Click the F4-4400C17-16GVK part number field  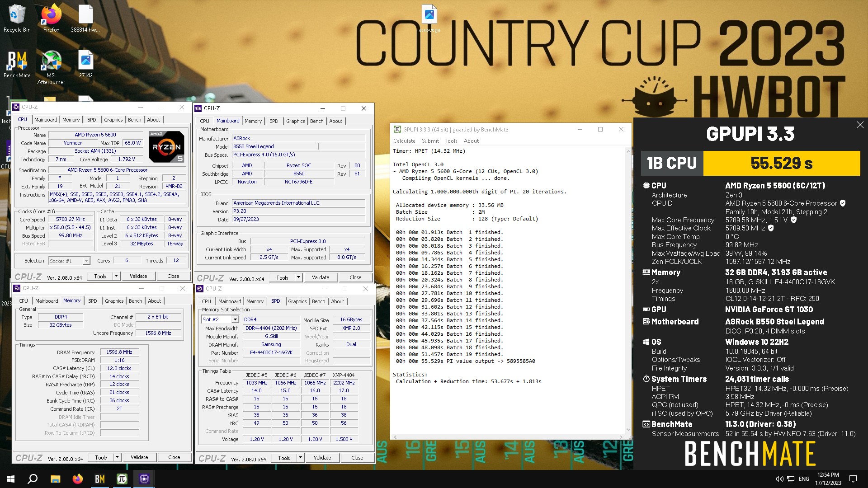click(271, 352)
